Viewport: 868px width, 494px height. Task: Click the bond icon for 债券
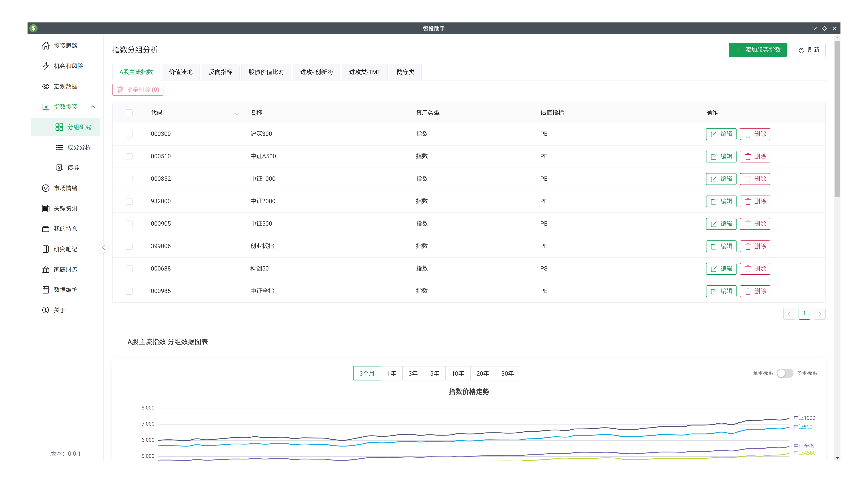(x=59, y=168)
